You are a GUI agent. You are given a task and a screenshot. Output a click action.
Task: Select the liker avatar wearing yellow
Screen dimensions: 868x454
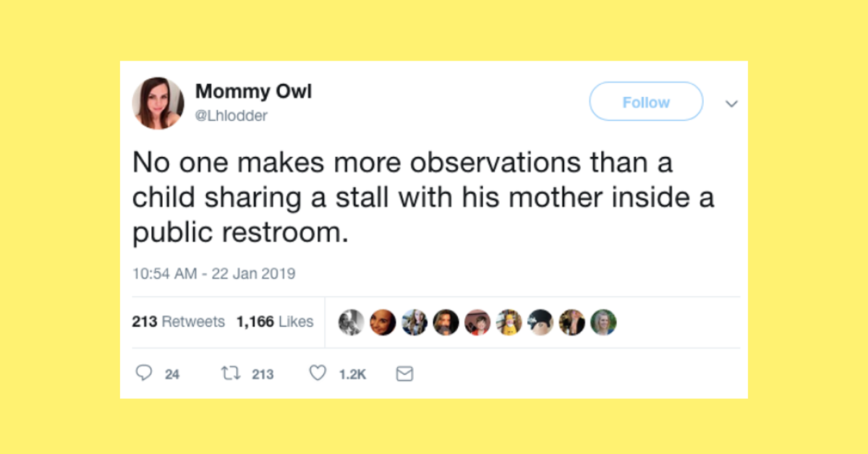(509, 322)
